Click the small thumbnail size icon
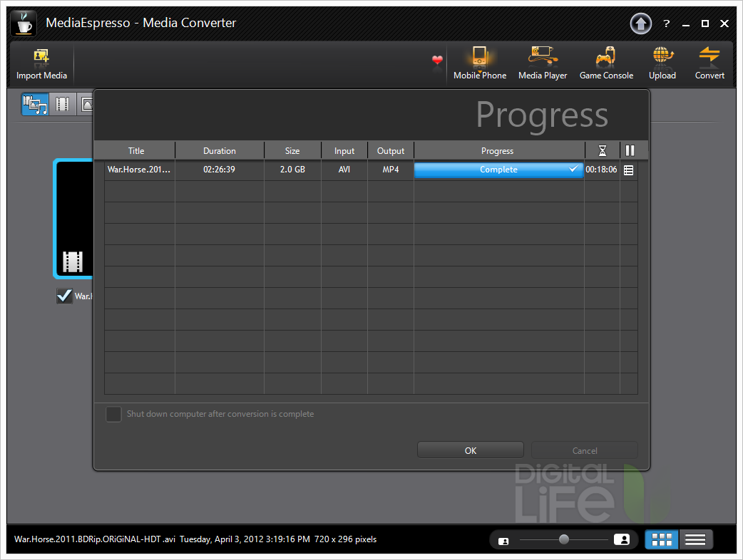Image resolution: width=743 pixels, height=560 pixels. 503,541
